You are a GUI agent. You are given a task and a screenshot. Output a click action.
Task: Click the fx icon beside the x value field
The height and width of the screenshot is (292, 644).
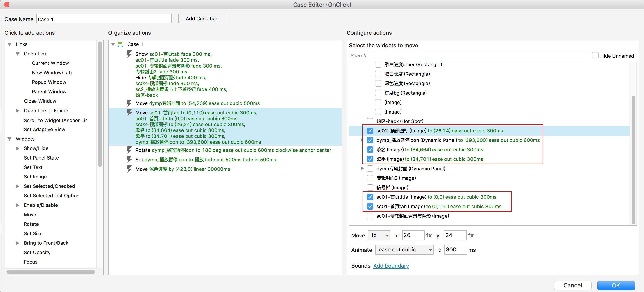429,235
